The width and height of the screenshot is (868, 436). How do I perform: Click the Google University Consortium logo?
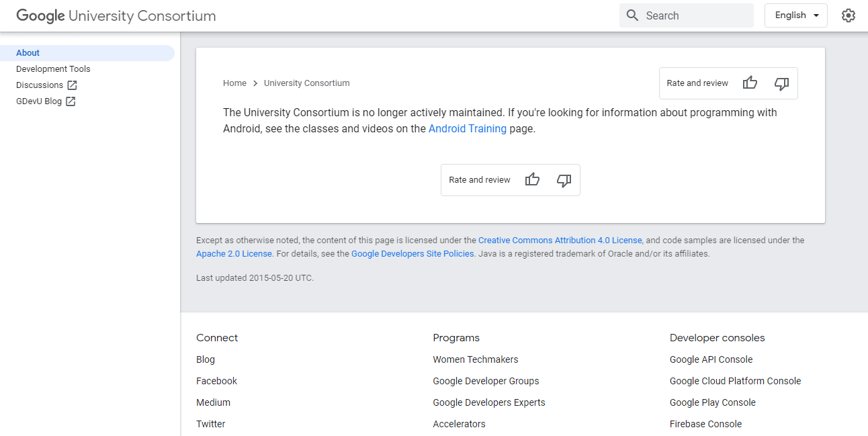tap(116, 15)
